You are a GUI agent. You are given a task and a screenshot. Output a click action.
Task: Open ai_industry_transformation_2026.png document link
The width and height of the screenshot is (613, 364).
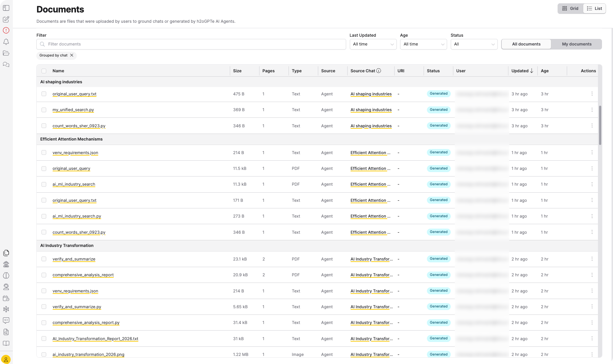[x=88, y=354]
